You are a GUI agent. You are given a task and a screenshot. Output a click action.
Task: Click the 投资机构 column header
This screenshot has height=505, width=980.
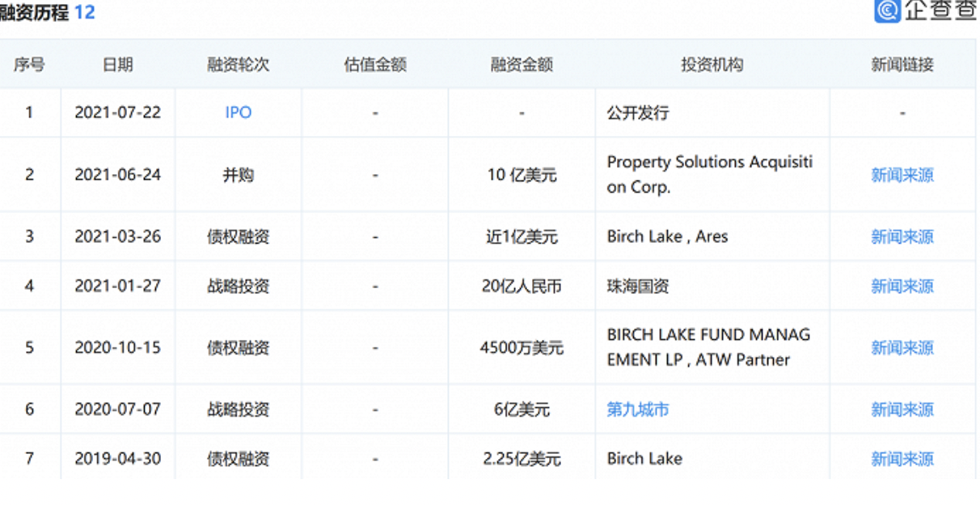pos(712,65)
